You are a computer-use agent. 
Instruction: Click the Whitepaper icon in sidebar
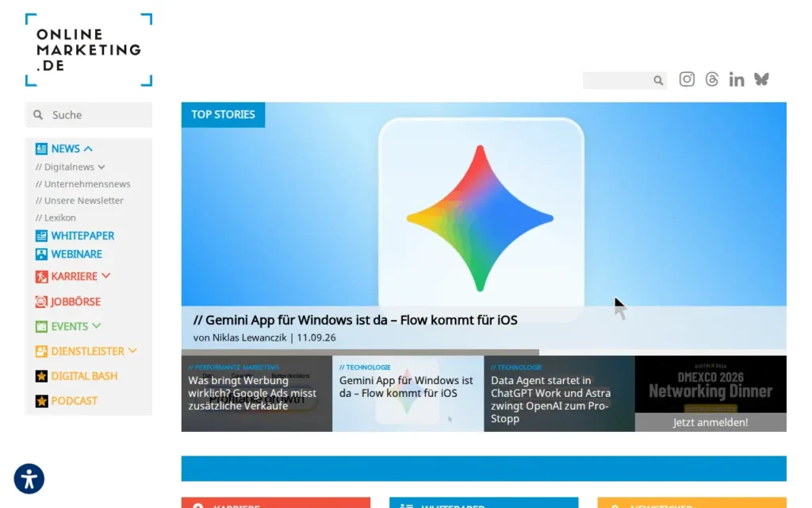tap(41, 236)
